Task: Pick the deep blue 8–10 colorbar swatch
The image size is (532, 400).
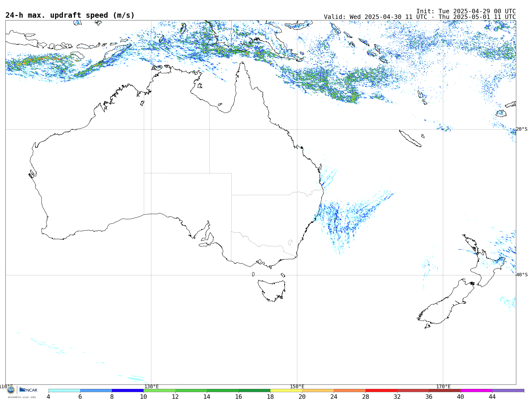Action: (x=128, y=391)
